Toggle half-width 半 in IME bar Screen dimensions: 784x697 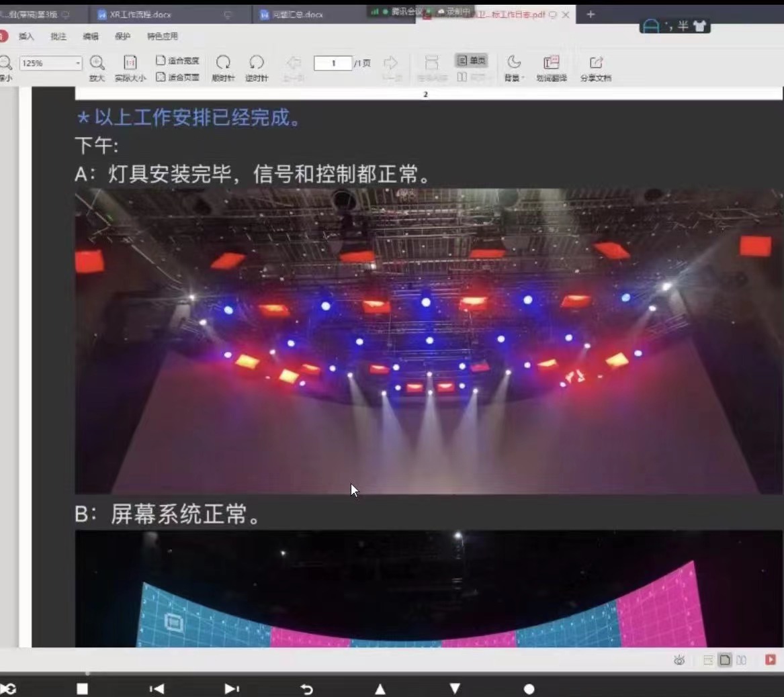coord(683,26)
